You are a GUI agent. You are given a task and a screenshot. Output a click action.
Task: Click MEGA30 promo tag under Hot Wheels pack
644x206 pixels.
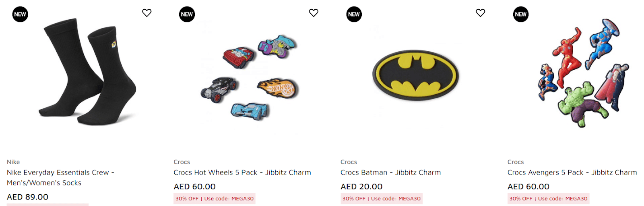(215, 199)
